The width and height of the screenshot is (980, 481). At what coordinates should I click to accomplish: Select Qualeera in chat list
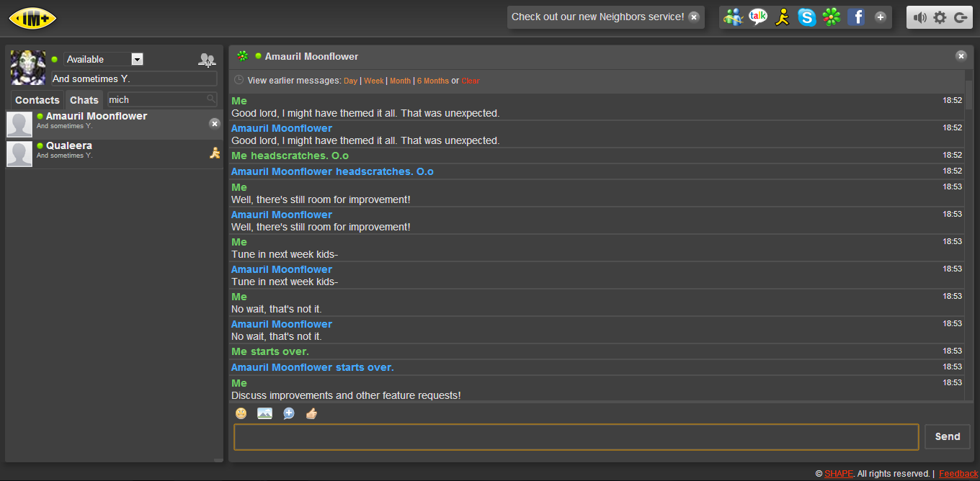115,154
